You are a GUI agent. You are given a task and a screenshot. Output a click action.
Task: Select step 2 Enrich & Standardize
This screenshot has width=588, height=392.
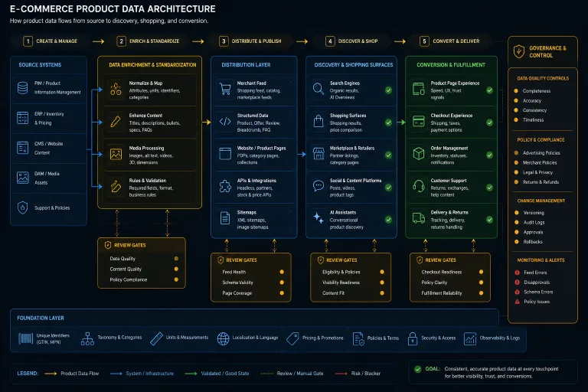148,41
